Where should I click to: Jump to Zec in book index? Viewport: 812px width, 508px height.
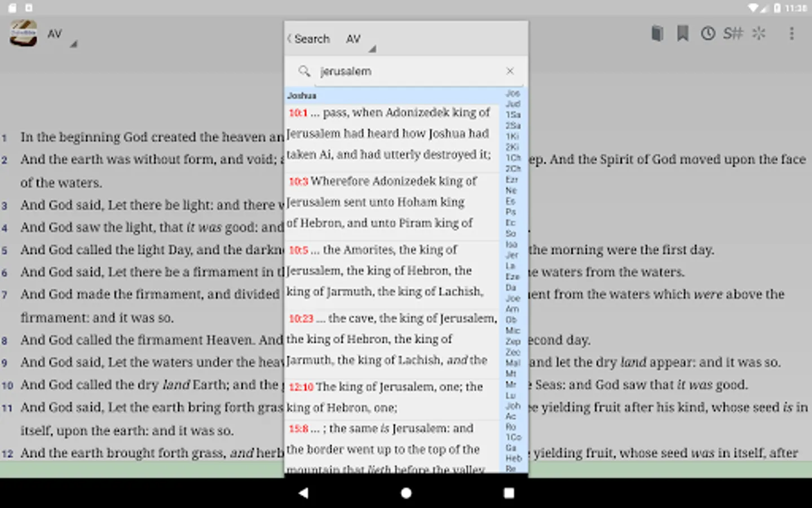pyautogui.click(x=513, y=352)
